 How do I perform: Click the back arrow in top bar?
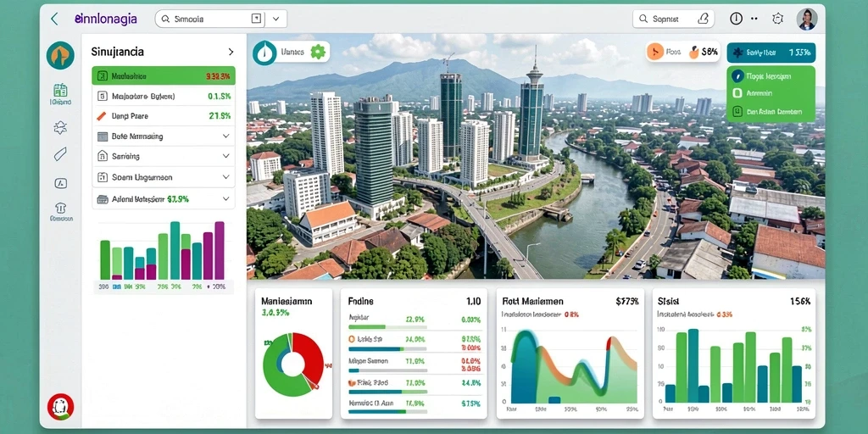coord(54,19)
